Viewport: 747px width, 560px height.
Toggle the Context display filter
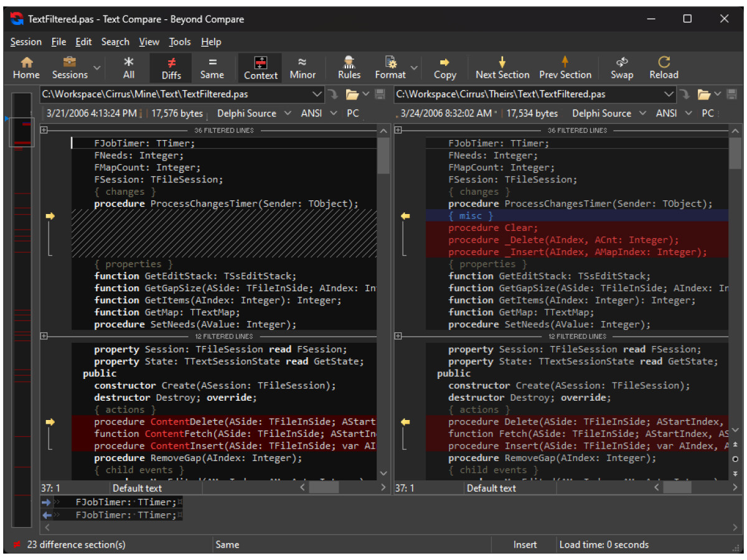pyautogui.click(x=260, y=68)
